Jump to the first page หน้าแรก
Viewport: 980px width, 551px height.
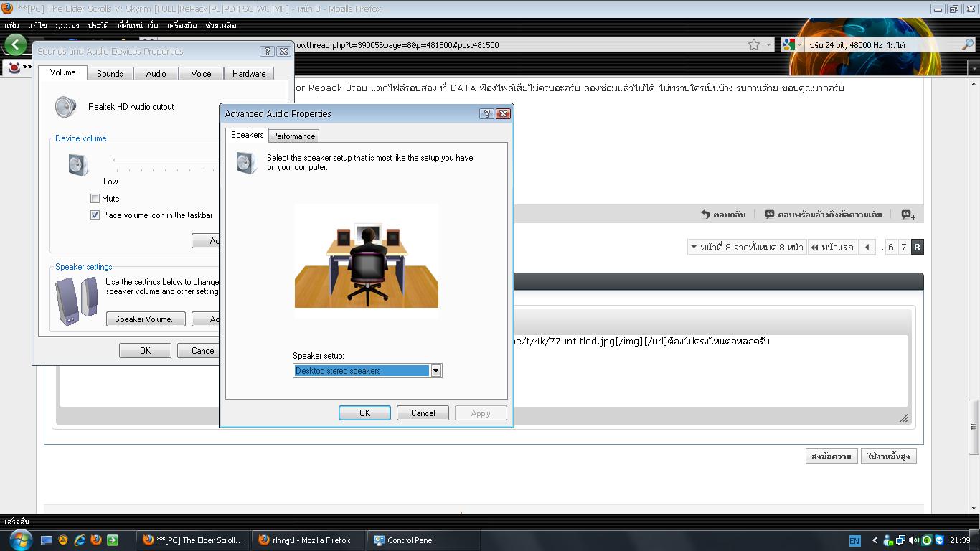832,247
